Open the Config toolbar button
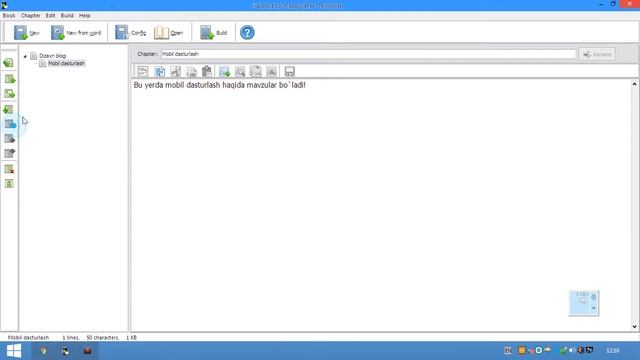 coord(130,33)
